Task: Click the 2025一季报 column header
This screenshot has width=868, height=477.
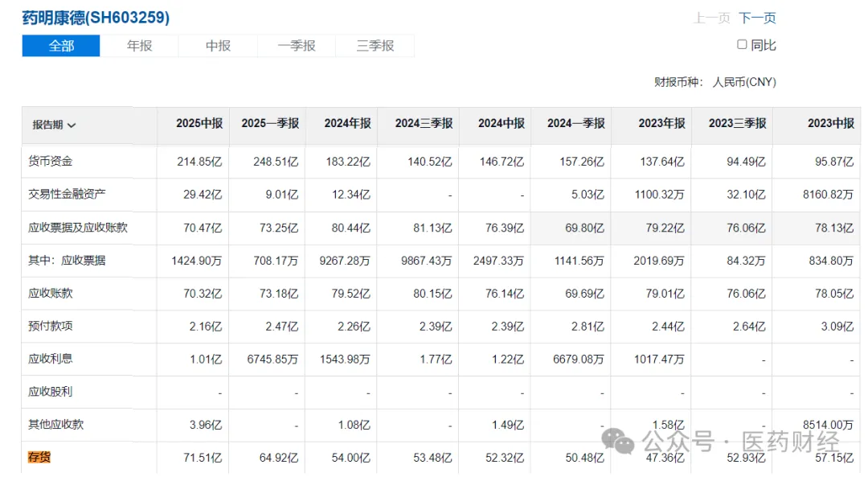Action: coord(270,124)
